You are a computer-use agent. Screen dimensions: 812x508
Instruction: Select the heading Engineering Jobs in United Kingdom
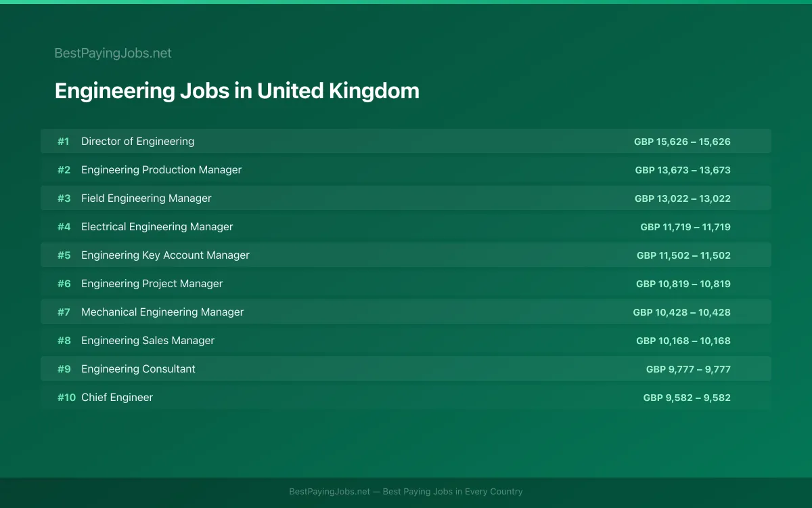point(237,91)
